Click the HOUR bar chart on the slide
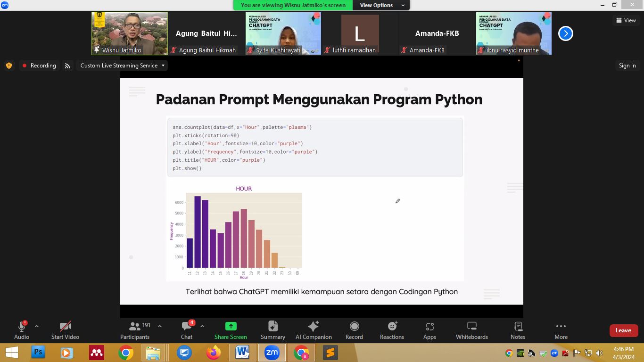 point(236,232)
